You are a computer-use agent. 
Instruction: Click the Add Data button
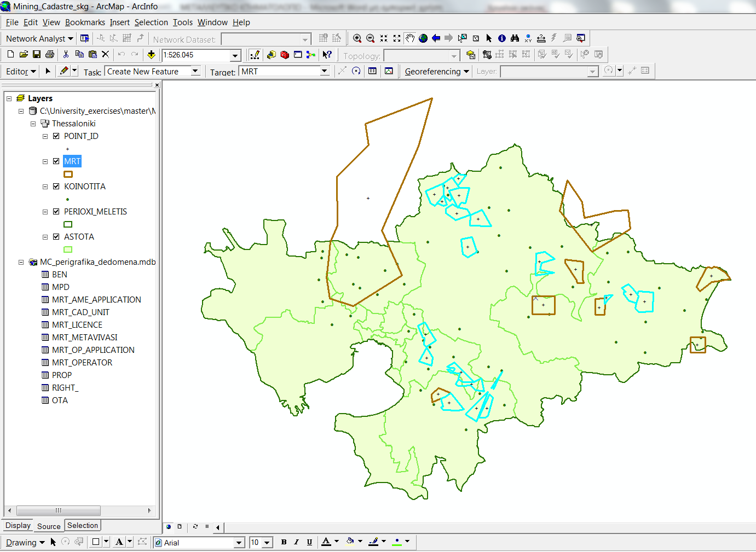tap(152, 55)
